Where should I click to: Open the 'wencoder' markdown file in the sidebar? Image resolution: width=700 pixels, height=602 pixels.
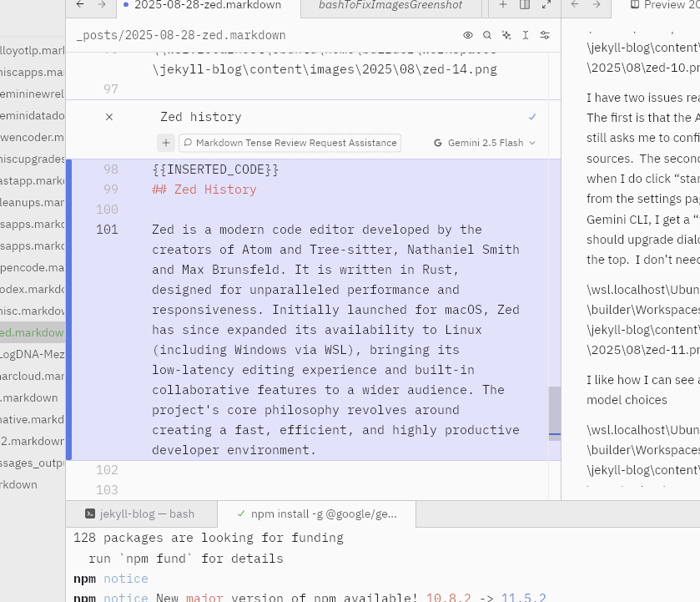pos(33,137)
